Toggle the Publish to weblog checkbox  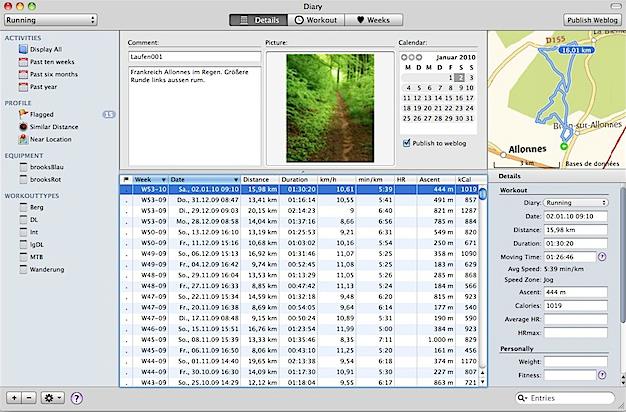pyautogui.click(x=406, y=143)
